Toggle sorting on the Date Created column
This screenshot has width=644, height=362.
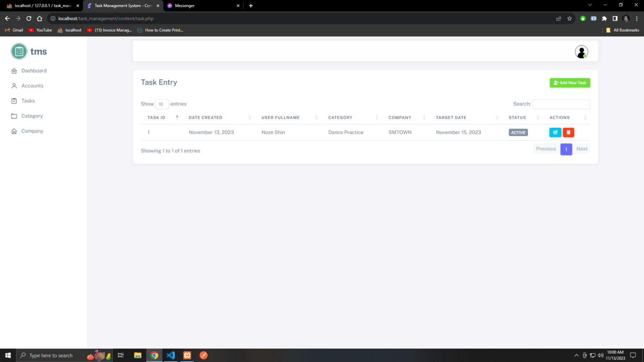pos(250,117)
